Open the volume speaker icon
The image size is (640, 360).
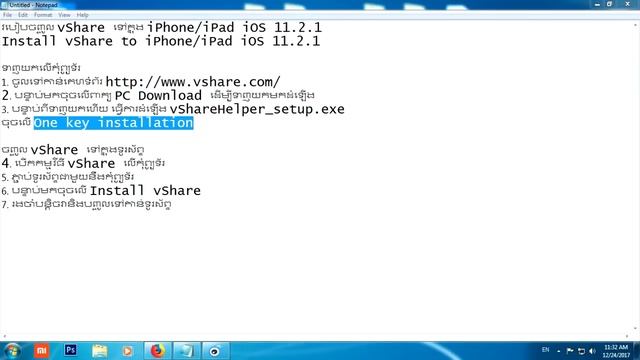pos(593,351)
